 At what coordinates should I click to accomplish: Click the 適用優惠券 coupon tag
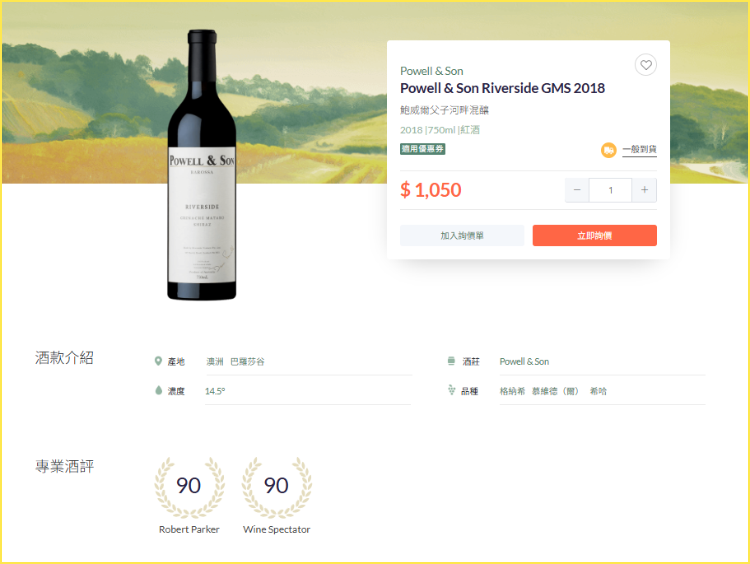point(422,149)
